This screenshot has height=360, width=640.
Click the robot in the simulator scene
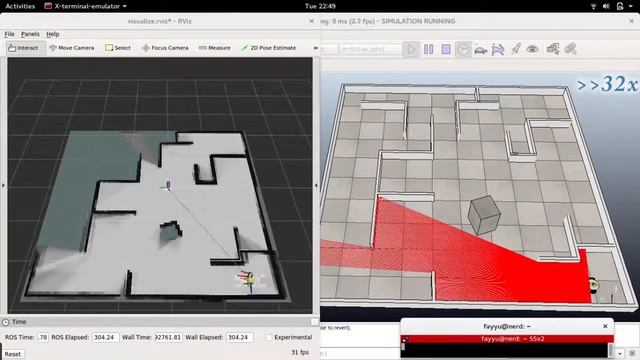click(x=594, y=284)
